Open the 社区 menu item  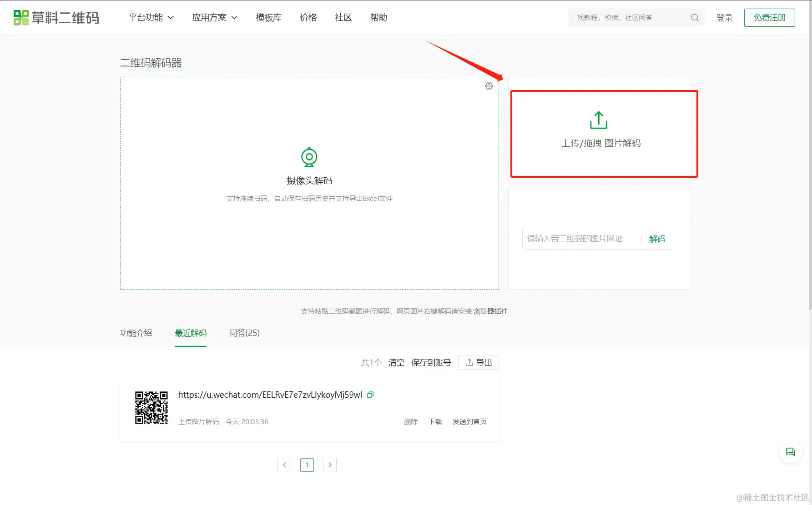pyautogui.click(x=343, y=18)
